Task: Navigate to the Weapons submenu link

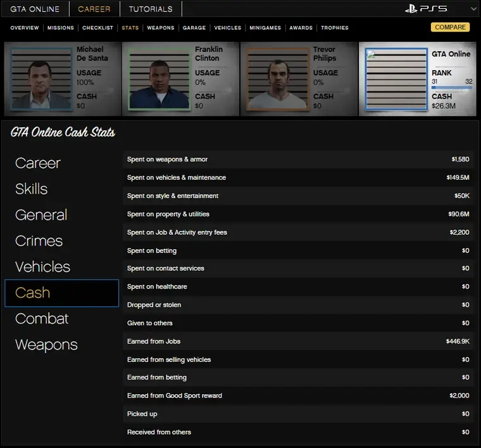Action: pos(160,28)
